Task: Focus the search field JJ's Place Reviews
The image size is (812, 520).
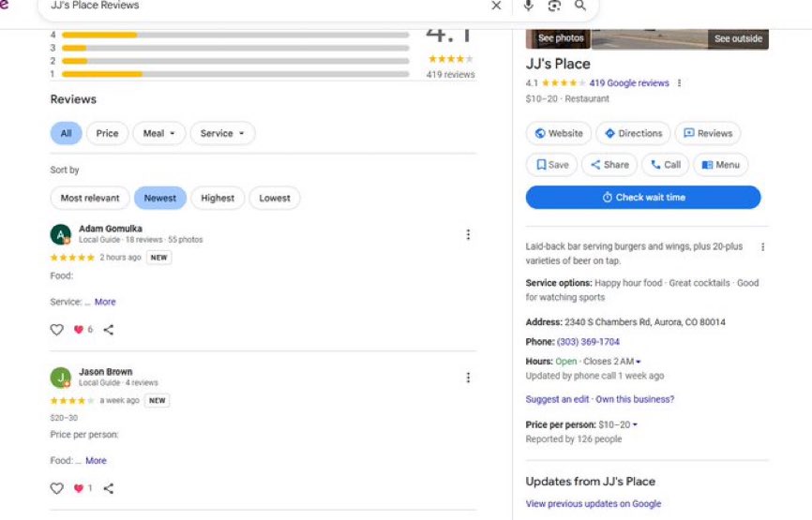Action: click(264, 6)
